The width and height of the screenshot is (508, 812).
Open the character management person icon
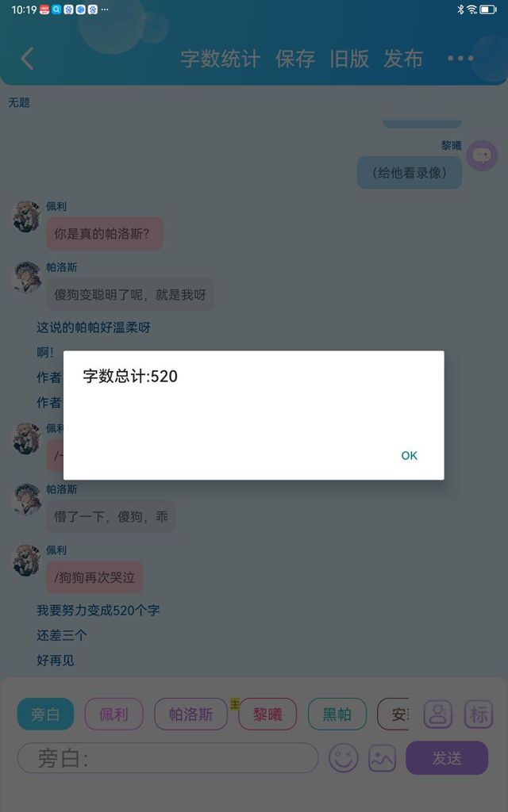click(x=438, y=714)
